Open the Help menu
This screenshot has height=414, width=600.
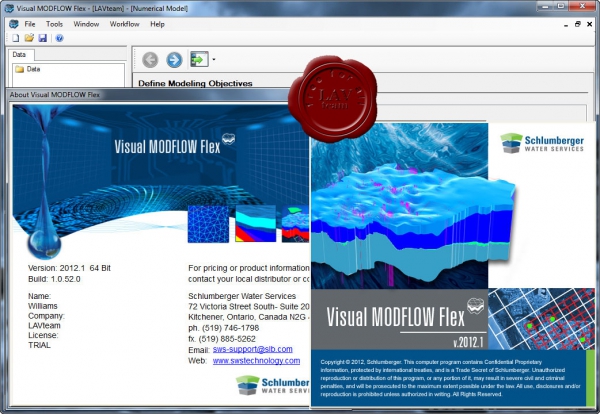(157, 24)
